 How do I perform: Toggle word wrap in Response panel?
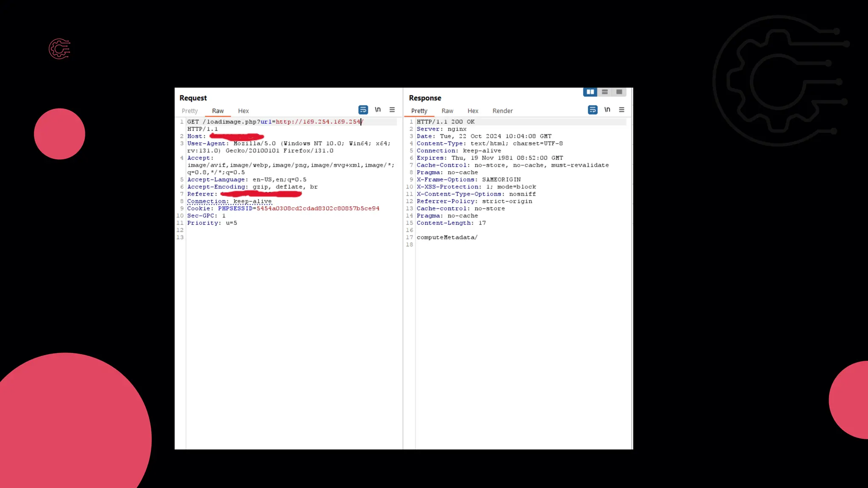pyautogui.click(x=593, y=110)
